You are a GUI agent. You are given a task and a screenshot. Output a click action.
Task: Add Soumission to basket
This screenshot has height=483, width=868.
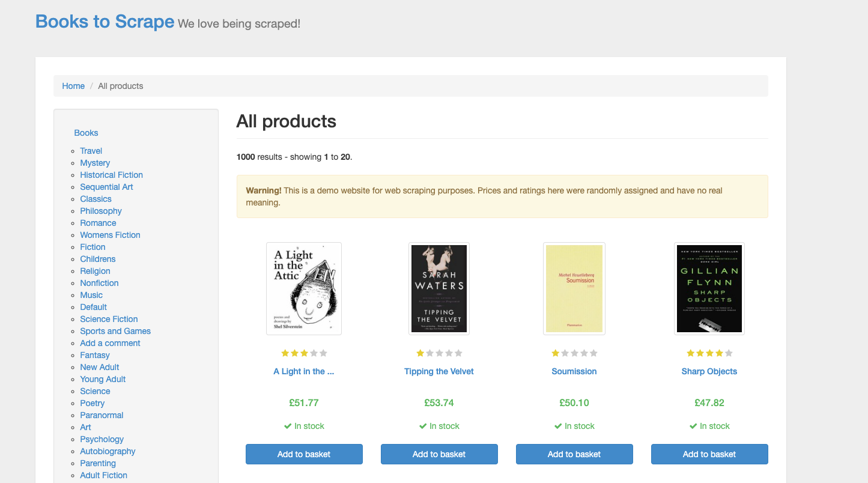(574, 454)
